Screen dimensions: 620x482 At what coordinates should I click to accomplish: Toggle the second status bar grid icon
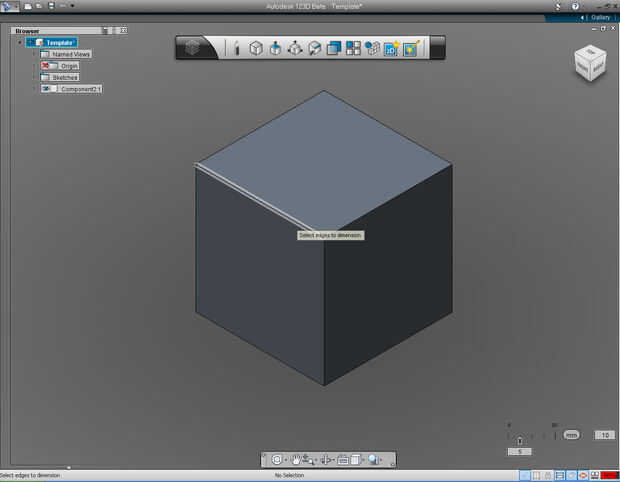[536, 475]
